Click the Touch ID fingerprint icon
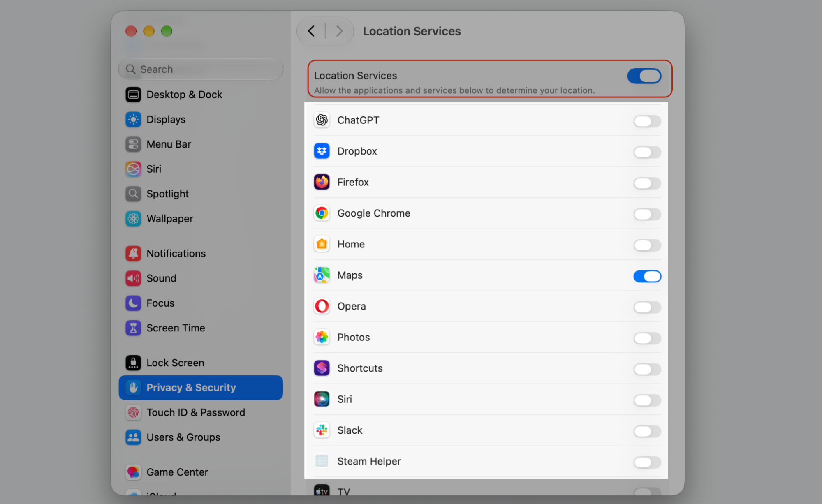 click(x=133, y=412)
